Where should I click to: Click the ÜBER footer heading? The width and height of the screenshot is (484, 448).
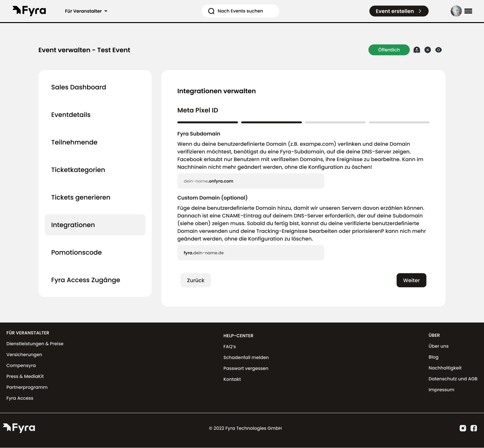point(434,335)
